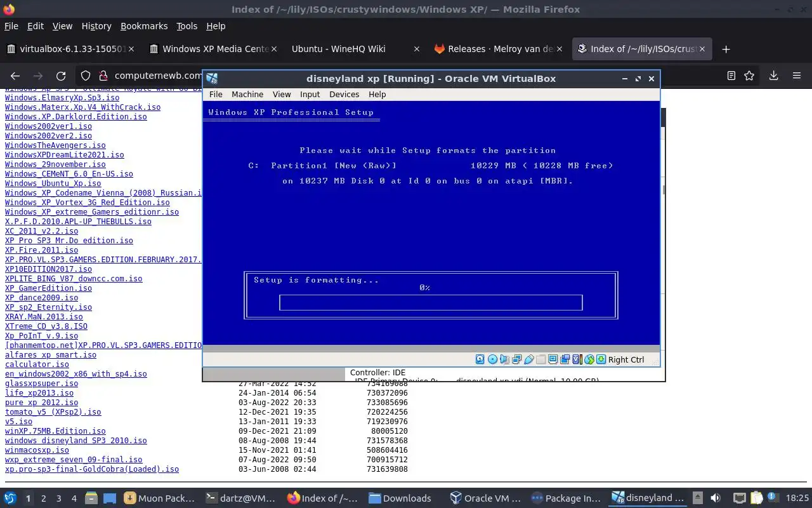Viewport: 812px width, 508px height.
Task: Close the Ubuntu - WineHQ Wiki tab
Action: coord(417,49)
